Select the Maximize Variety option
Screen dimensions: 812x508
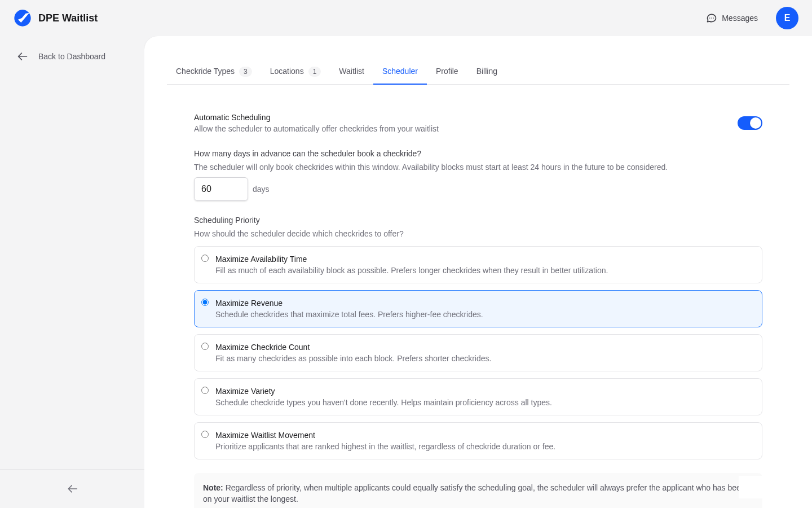pyautogui.click(x=205, y=390)
